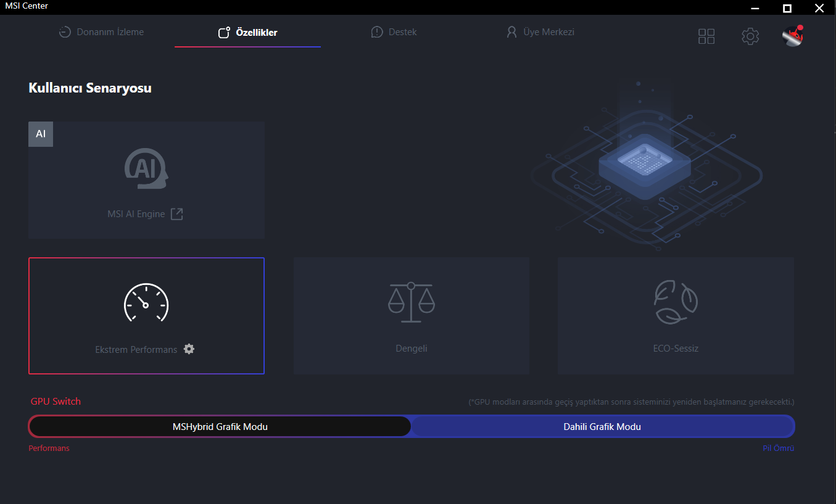Image resolution: width=836 pixels, height=504 pixels.
Task: Choose the Dengeli scenario label
Action: coord(412,349)
